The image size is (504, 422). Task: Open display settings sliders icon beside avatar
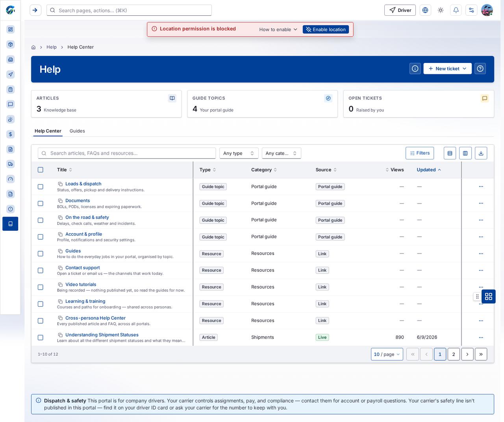(x=471, y=10)
